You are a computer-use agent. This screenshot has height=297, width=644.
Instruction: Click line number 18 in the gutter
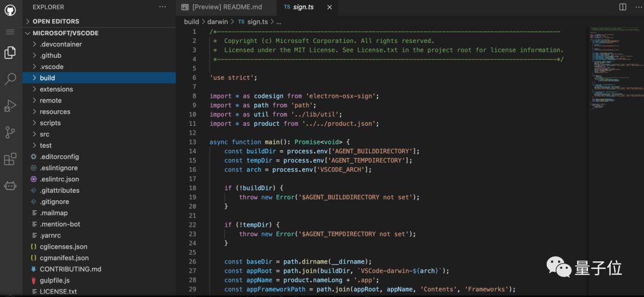[x=193, y=188]
